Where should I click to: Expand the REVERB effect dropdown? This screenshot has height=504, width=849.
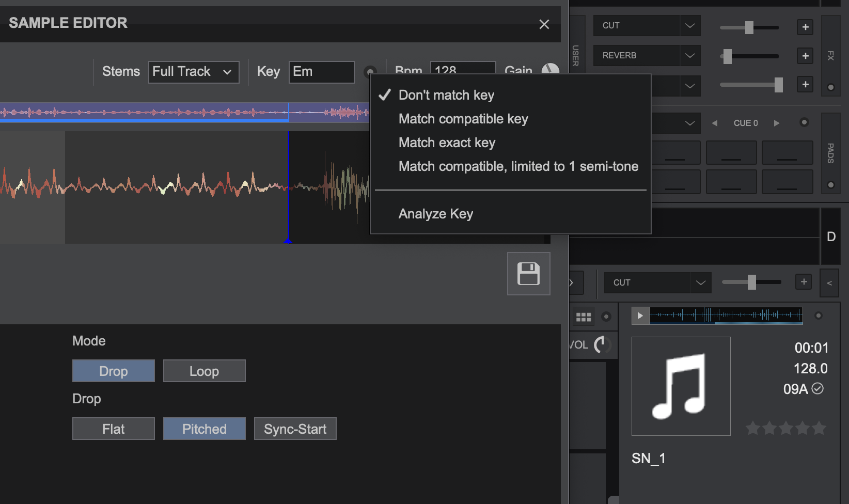coord(690,55)
